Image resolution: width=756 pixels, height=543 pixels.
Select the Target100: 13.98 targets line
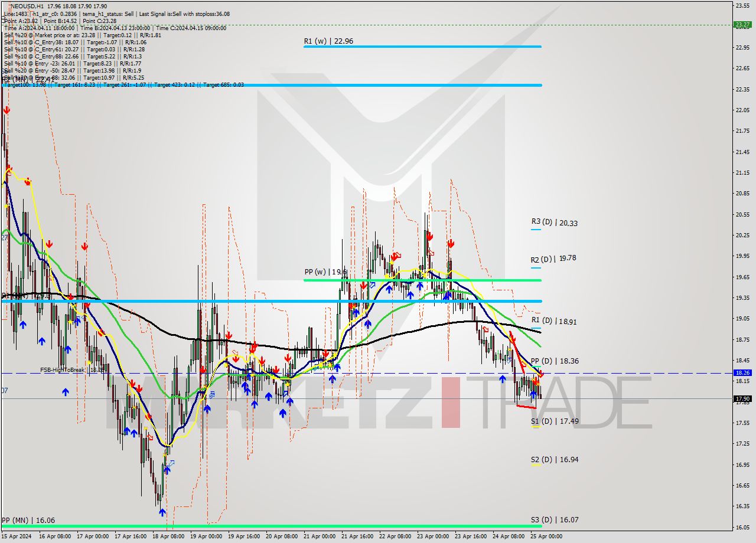pyautogui.click(x=123, y=84)
